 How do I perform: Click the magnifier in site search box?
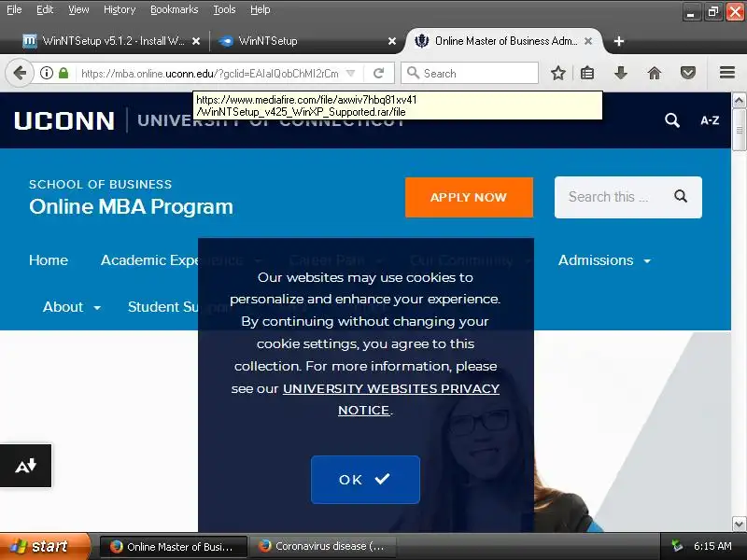(681, 196)
